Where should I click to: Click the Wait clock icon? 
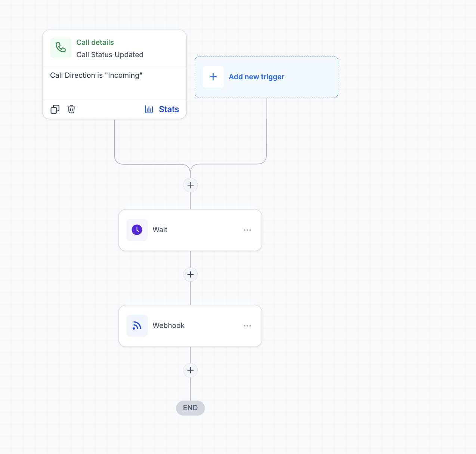click(x=137, y=230)
